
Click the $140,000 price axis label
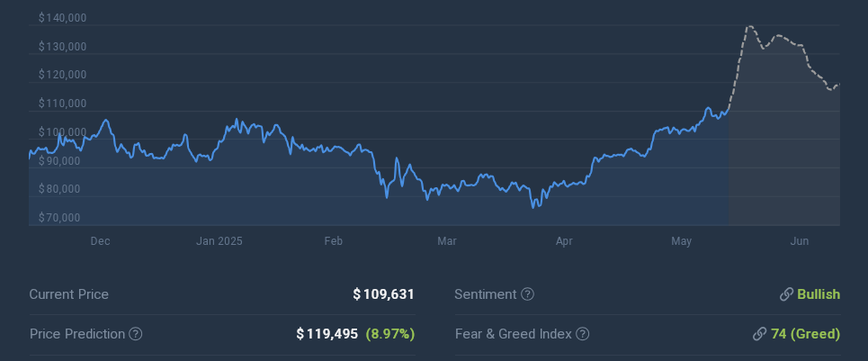tap(63, 18)
